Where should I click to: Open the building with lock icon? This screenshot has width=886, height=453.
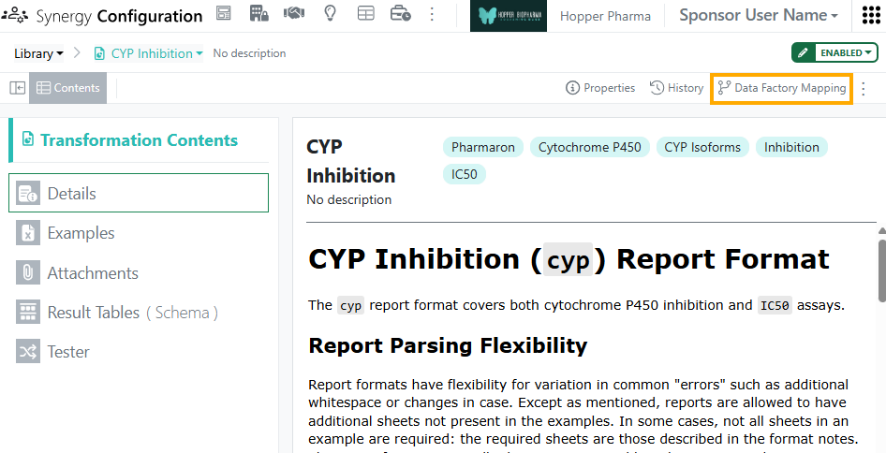click(259, 14)
